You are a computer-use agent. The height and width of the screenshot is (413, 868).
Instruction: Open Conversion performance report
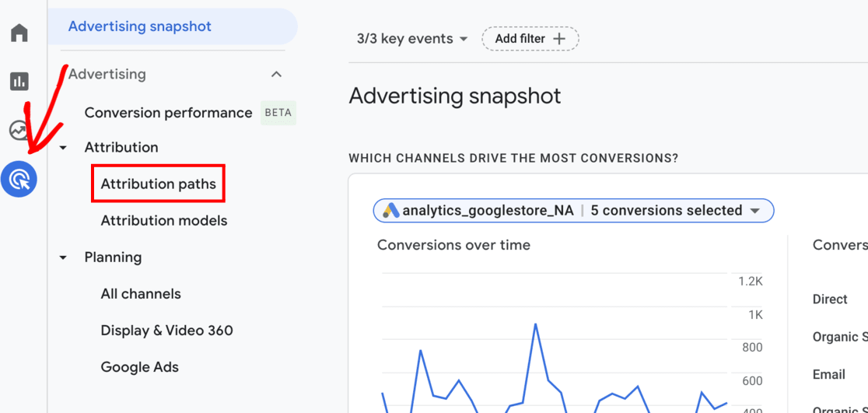coord(168,113)
